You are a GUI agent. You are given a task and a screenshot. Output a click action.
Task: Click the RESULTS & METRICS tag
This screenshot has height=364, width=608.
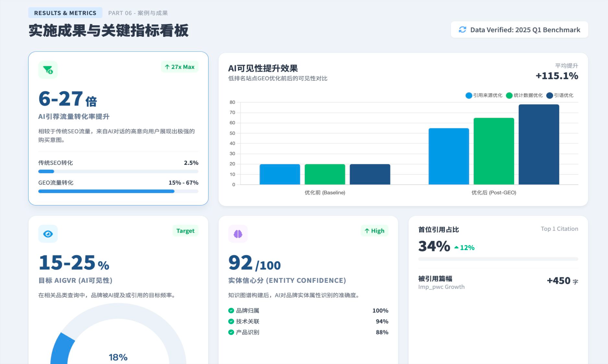pos(65,13)
